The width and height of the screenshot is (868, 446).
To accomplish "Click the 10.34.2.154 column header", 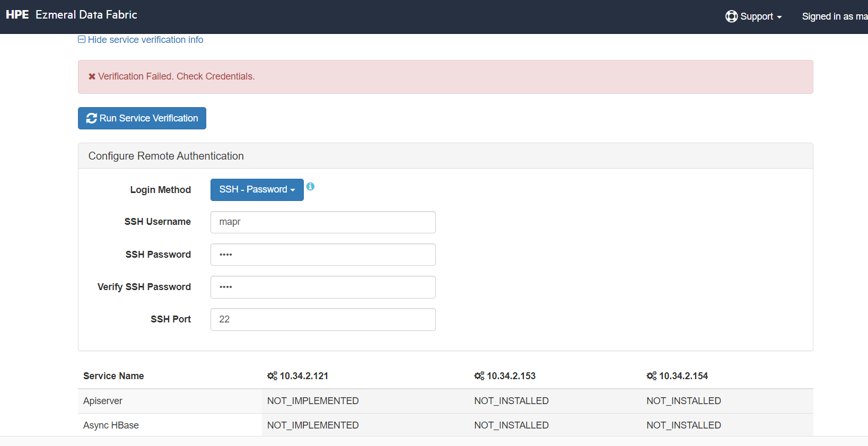I will pyautogui.click(x=678, y=376).
